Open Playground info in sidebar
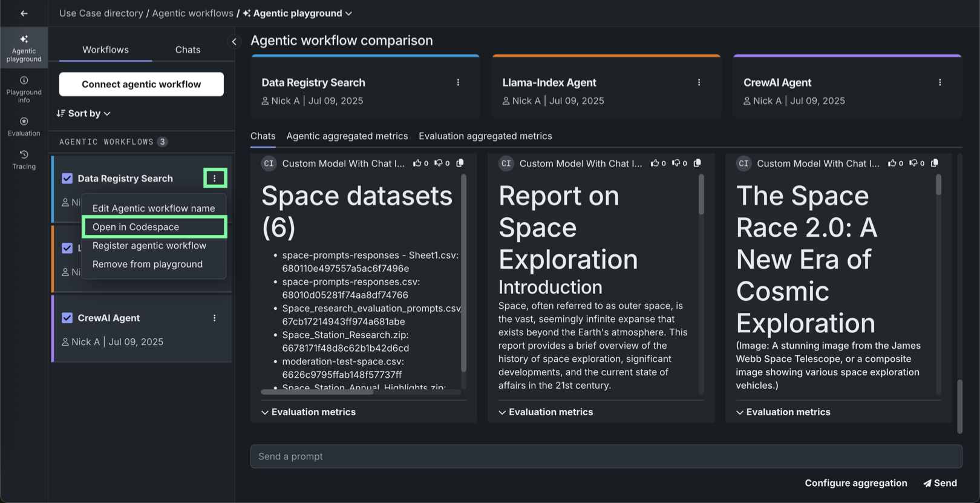Image resolution: width=980 pixels, height=503 pixels. click(x=24, y=89)
